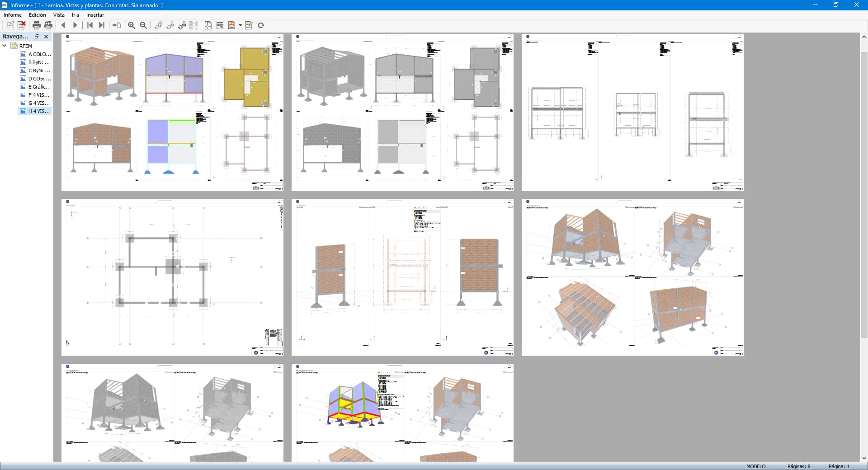
Task: Click the document icon in the title bar
Action: (5, 5)
